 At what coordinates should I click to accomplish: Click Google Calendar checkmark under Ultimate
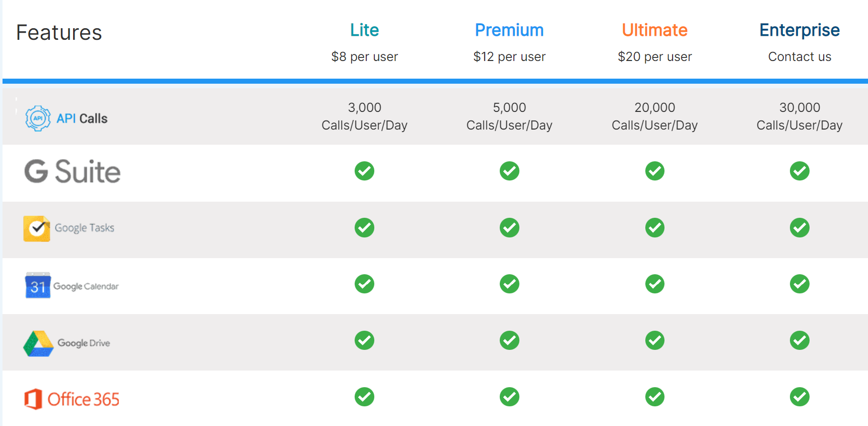tap(654, 284)
